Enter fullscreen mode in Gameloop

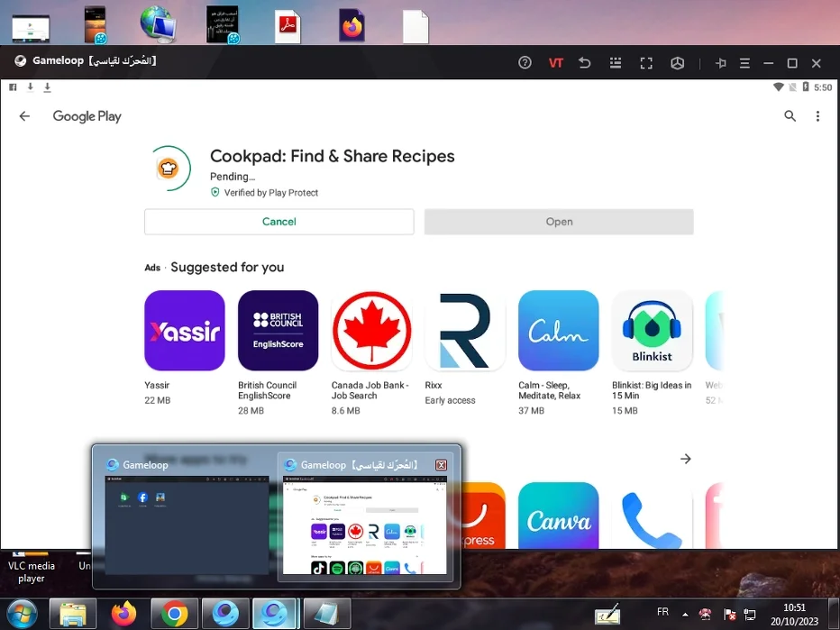point(646,63)
